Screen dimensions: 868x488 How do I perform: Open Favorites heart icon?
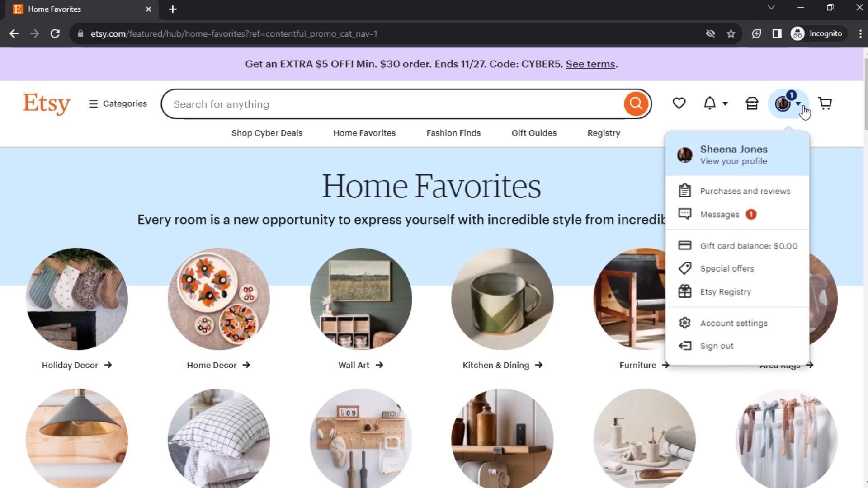click(679, 103)
